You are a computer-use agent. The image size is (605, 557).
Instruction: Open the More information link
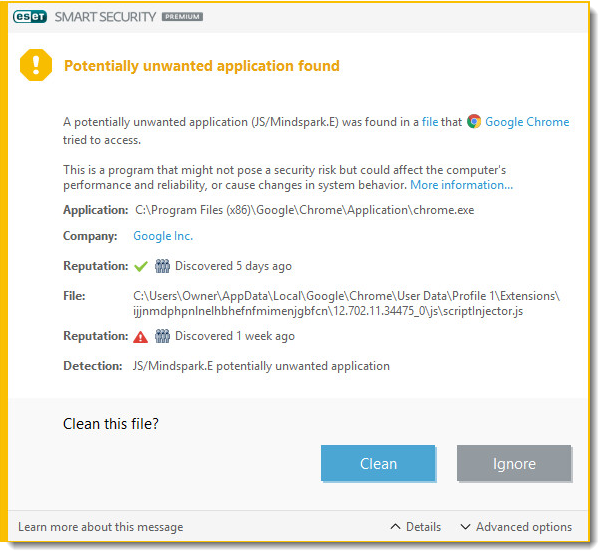tap(461, 185)
